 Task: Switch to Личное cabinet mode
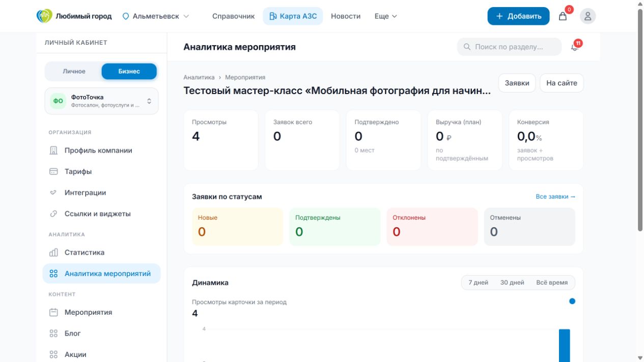[x=74, y=71]
